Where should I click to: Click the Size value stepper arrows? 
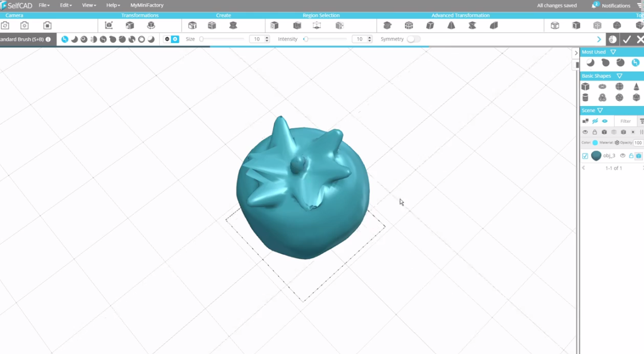tap(267, 39)
